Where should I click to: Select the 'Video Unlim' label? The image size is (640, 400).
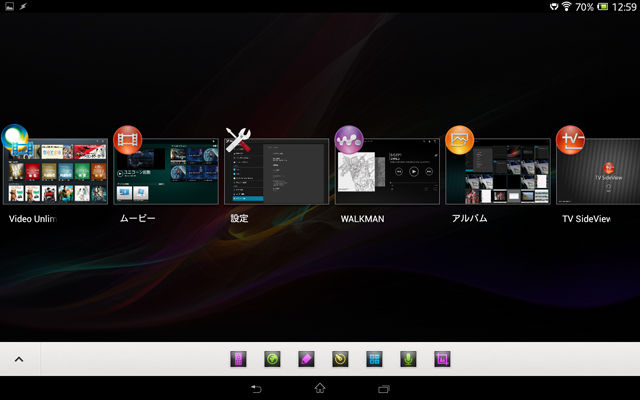click(32, 219)
